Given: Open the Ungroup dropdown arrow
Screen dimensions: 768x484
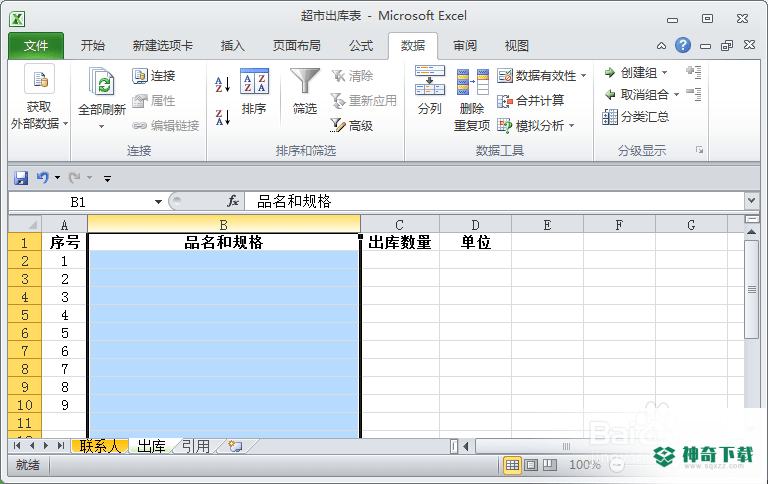Looking at the screenshot, I should coord(676,95).
